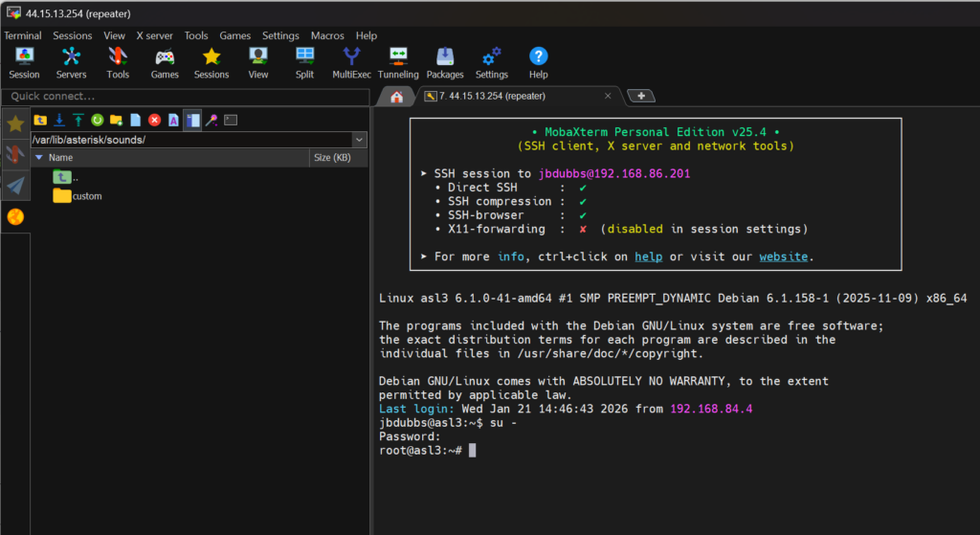Image resolution: width=980 pixels, height=535 pixels.
Task: Delete selected remote file with red X
Action: (154, 120)
